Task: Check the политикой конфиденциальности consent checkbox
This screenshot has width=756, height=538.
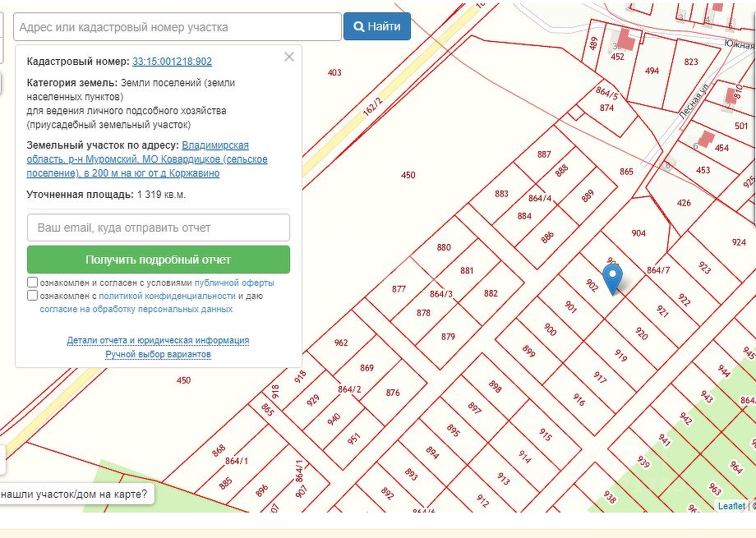Action: pyautogui.click(x=32, y=296)
